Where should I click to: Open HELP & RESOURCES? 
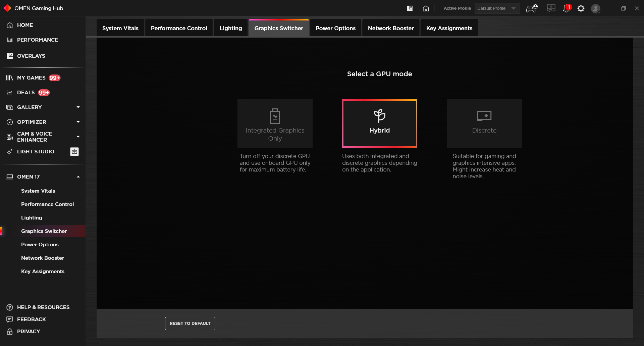coord(43,307)
